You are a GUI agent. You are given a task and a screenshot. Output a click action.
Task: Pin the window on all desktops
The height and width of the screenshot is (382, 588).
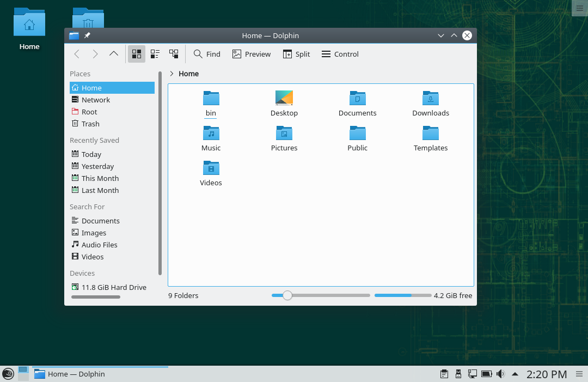[87, 35]
